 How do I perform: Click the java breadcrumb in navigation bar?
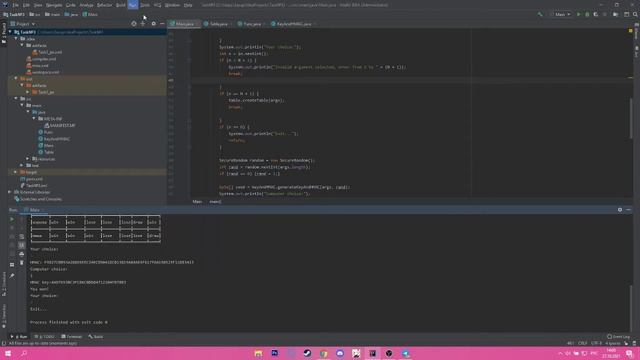pyautogui.click(x=71, y=14)
